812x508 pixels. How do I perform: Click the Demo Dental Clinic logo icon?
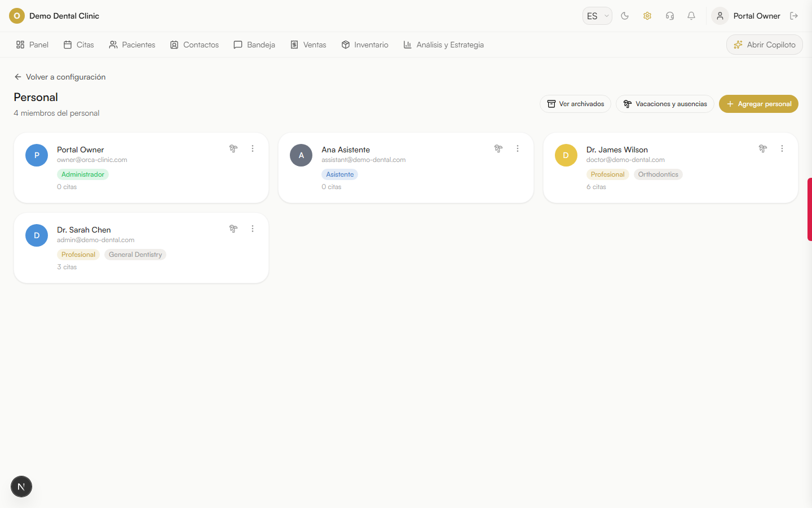point(17,16)
